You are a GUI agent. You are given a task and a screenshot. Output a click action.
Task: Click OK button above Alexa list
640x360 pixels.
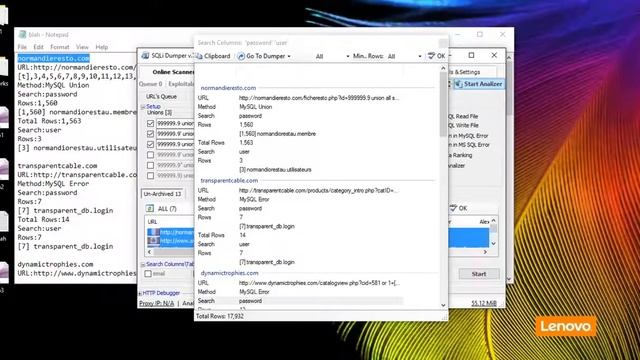click(x=458, y=208)
